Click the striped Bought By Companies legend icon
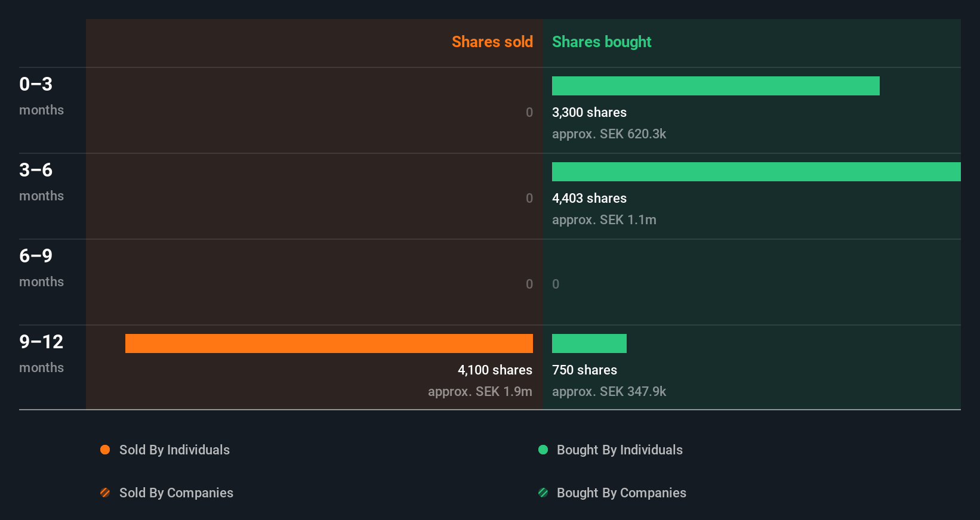The image size is (980, 520). pyautogui.click(x=543, y=493)
